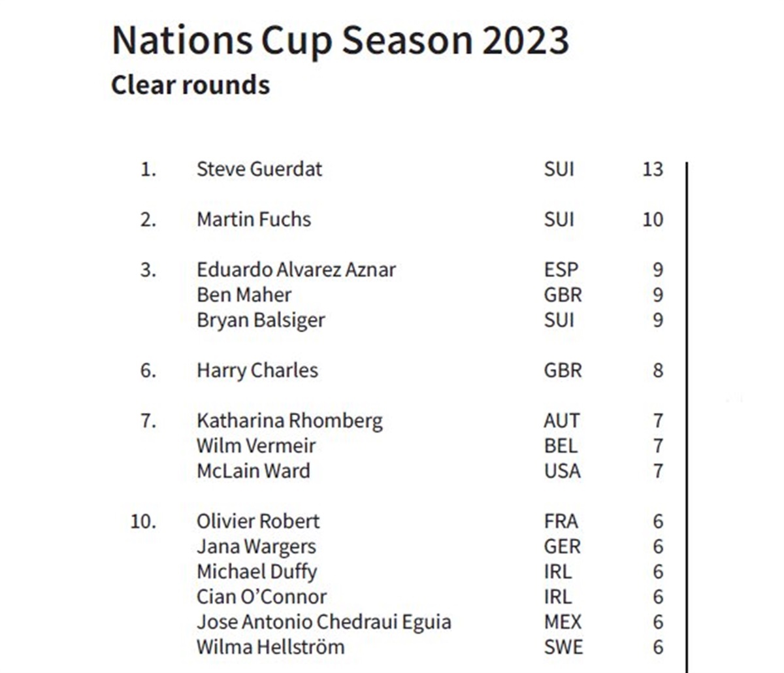Click rider name Steve Guerdat

click(x=259, y=169)
